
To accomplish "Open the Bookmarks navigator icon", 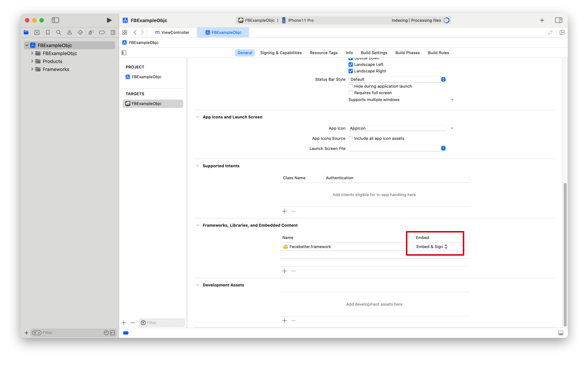I will tap(48, 32).
